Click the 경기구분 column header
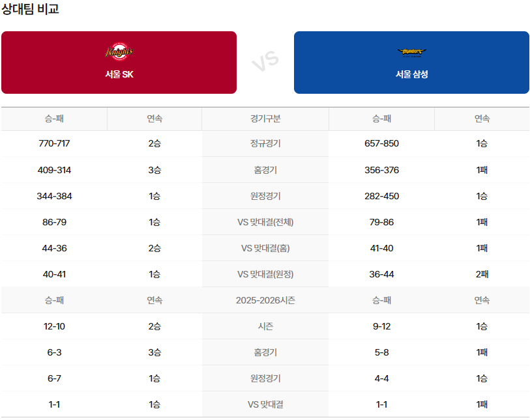 click(x=265, y=119)
